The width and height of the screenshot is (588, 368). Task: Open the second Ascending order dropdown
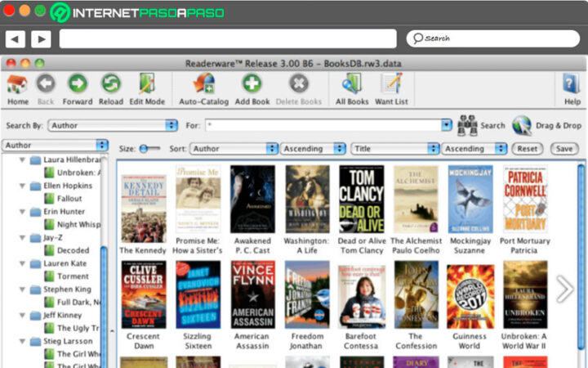click(x=474, y=149)
